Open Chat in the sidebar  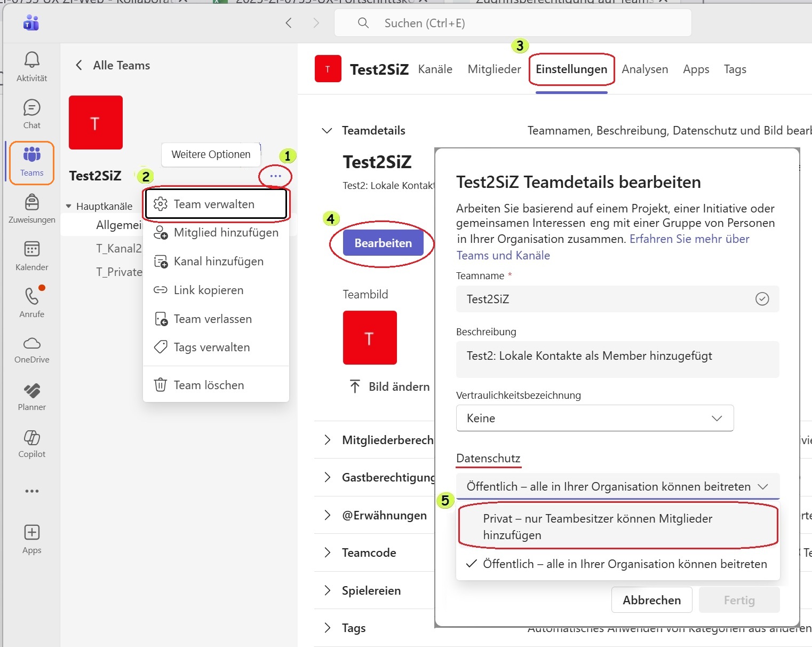(31, 108)
